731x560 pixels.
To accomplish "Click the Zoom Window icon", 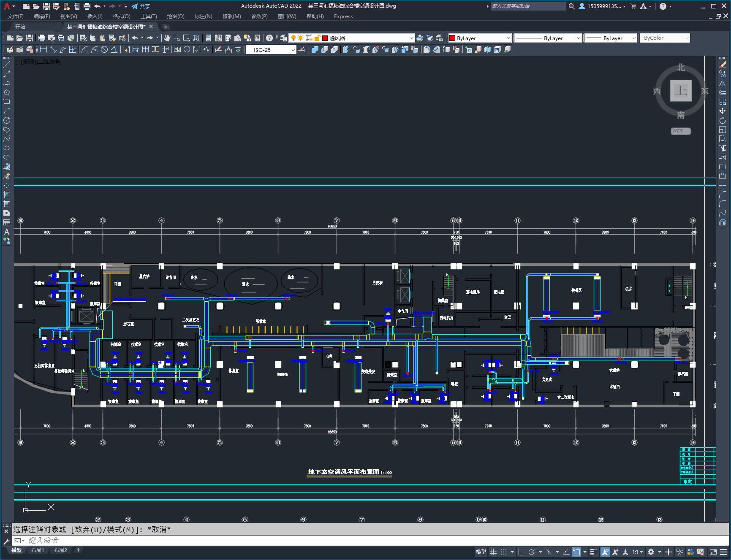I will pos(186,38).
